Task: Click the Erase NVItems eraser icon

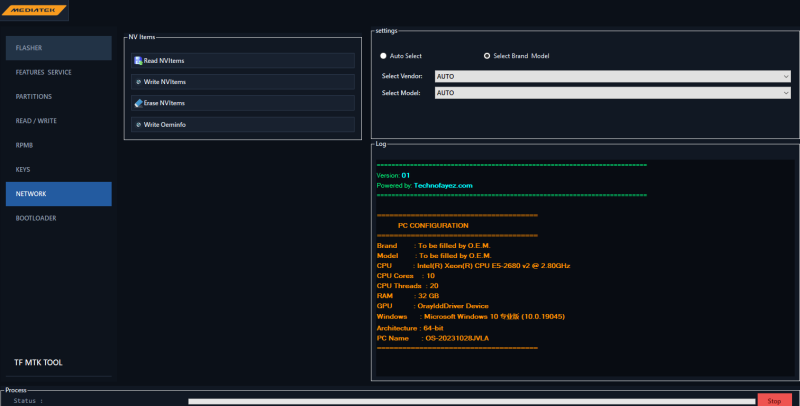Action: coord(138,103)
